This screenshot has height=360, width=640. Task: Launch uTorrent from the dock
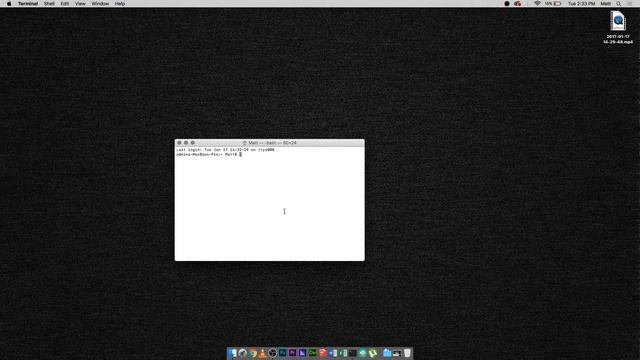point(373,353)
